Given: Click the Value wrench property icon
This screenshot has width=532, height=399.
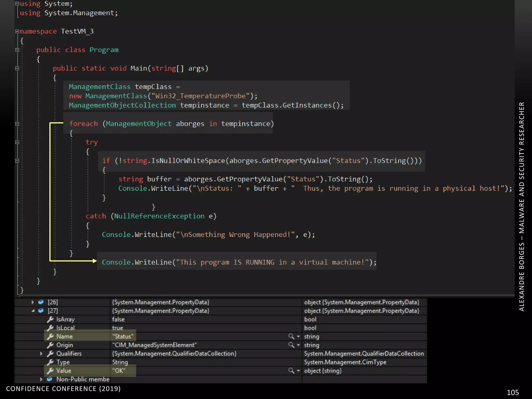Looking at the screenshot, I should (50, 371).
